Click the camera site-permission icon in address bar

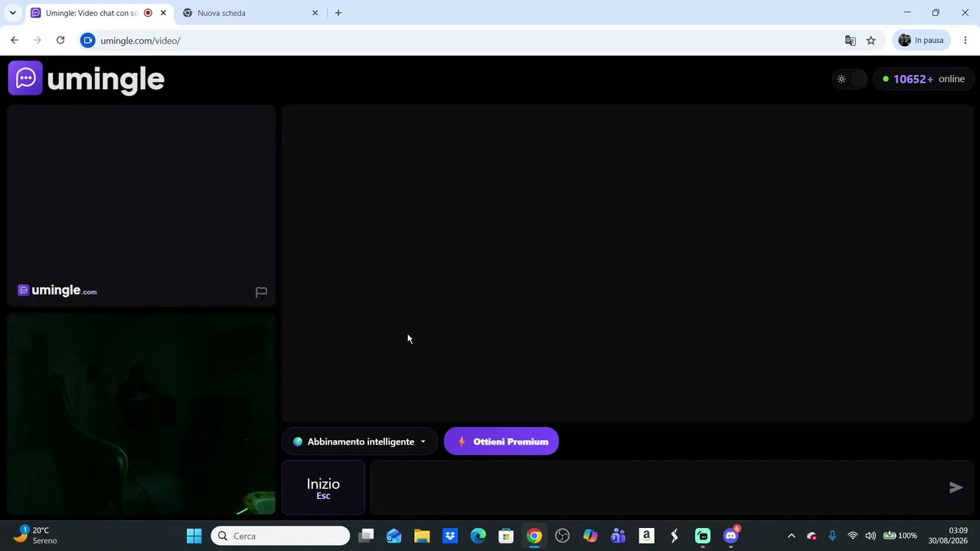[x=88, y=41]
